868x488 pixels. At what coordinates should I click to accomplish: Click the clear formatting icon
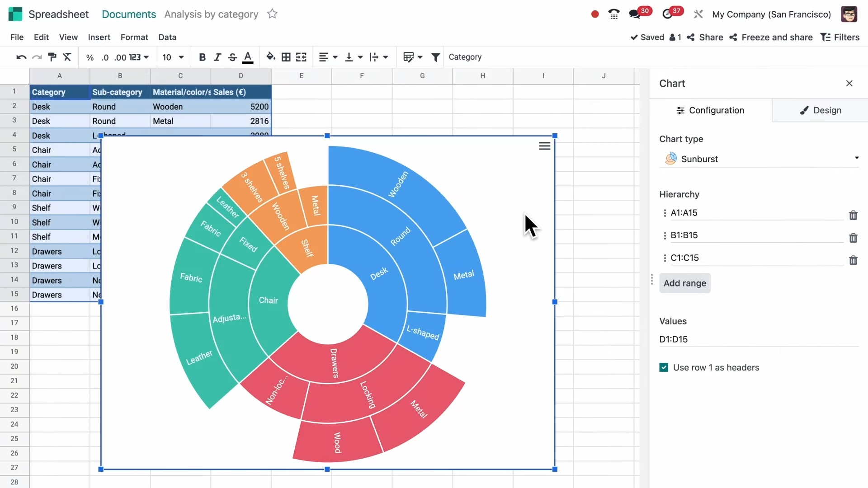[67, 57]
